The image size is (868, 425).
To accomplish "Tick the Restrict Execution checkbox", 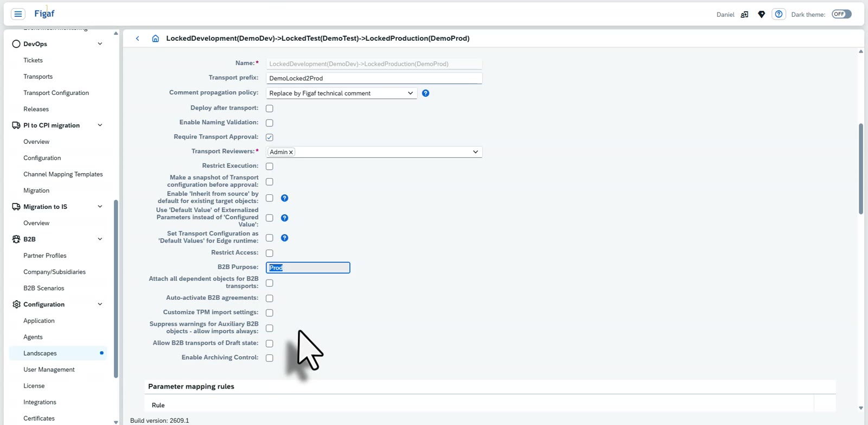I will click(x=270, y=167).
